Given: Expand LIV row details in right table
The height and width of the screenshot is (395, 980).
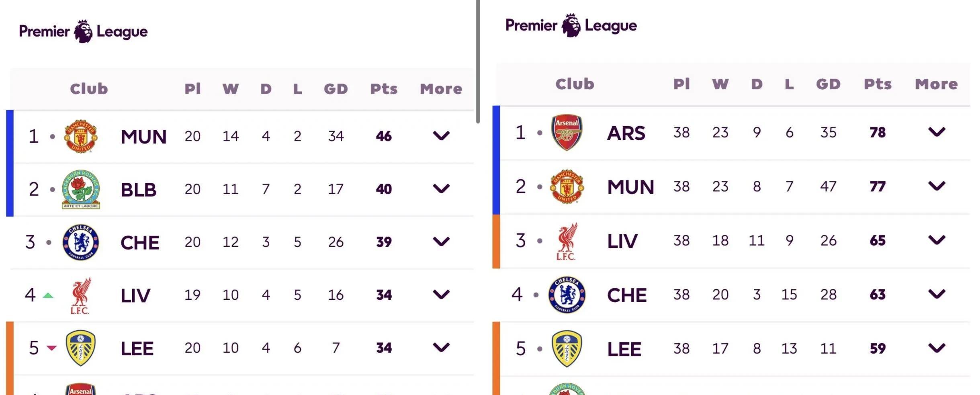Looking at the screenshot, I should click(936, 240).
